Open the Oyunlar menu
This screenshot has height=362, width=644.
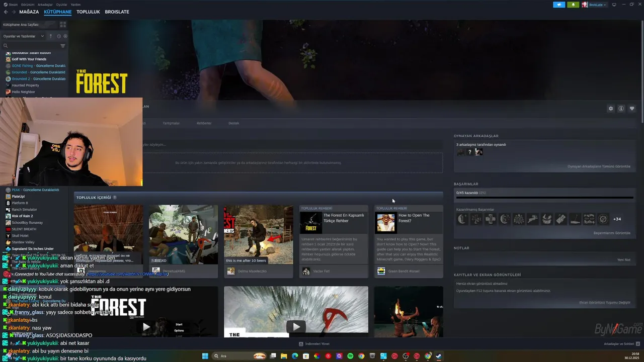[61, 4]
